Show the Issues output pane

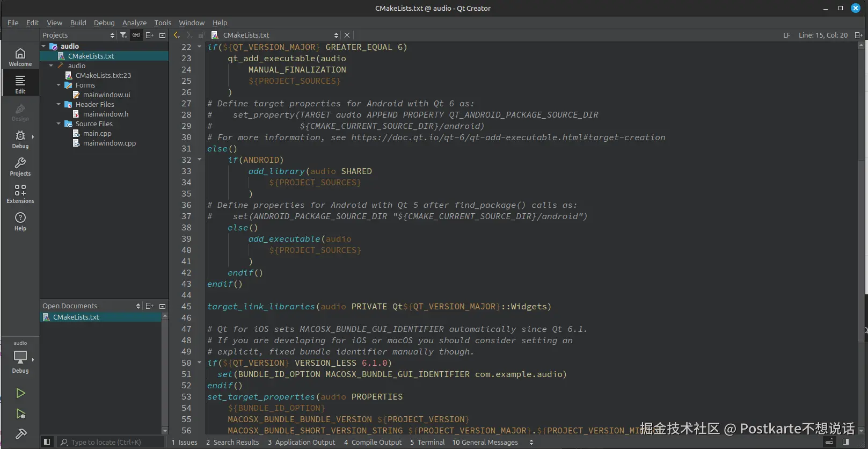click(185, 442)
